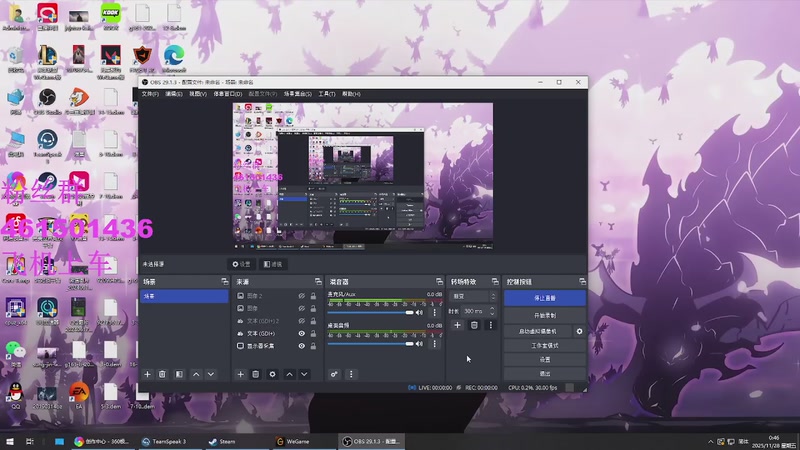
Task: Open the 文件(F) menu
Action: click(x=150, y=94)
